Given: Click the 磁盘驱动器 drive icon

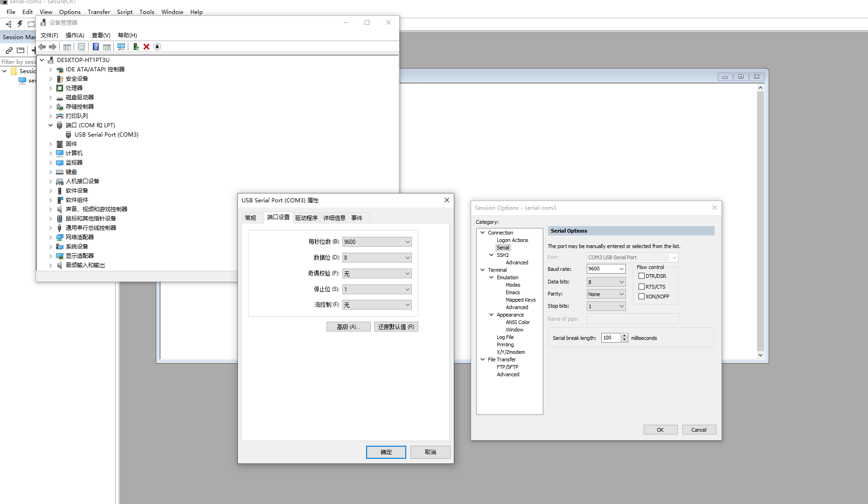Looking at the screenshot, I should coord(60,97).
